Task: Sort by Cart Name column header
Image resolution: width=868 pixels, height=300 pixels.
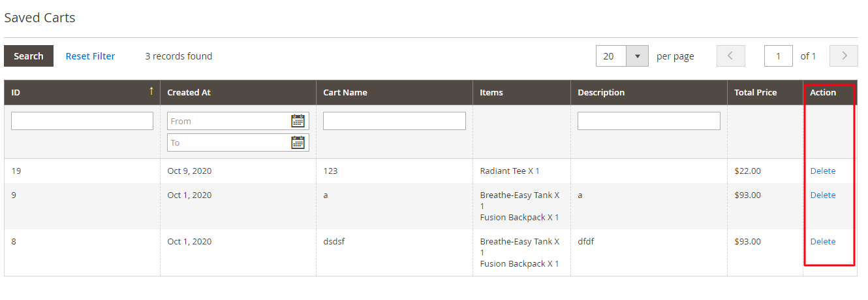Action: tap(345, 92)
